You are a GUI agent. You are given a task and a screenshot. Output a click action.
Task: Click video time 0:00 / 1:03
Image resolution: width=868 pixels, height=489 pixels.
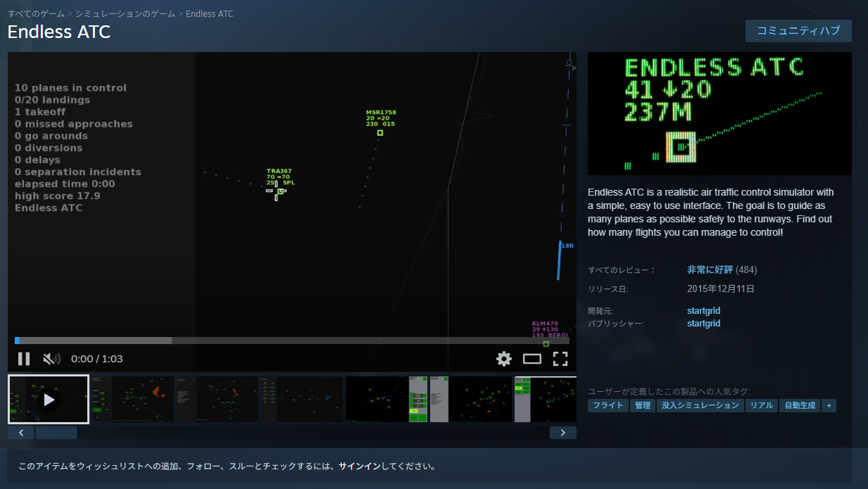coord(97,359)
